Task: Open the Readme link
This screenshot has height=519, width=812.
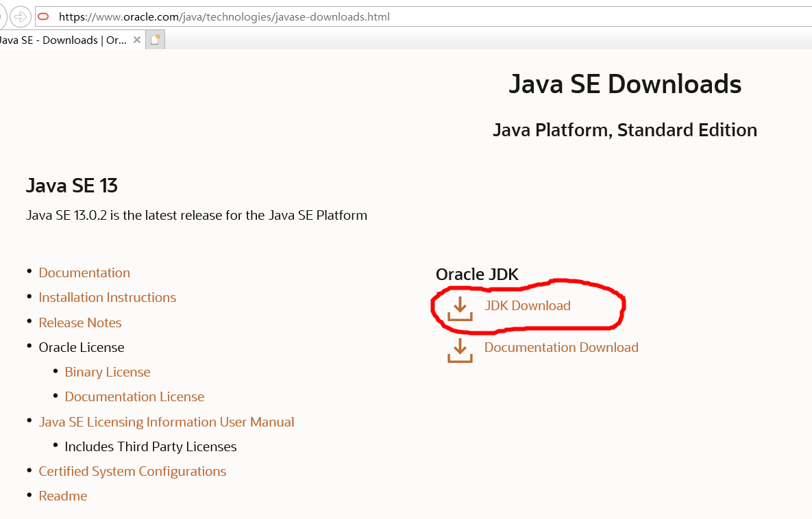Action: pos(62,496)
